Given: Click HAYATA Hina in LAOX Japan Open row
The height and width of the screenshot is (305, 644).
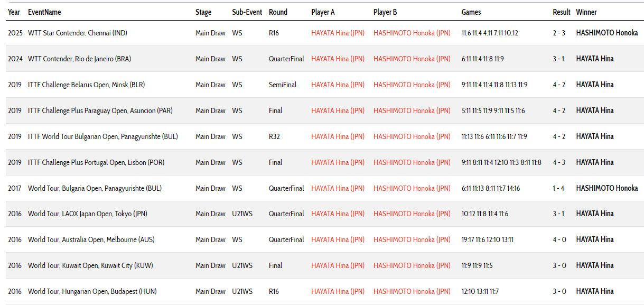Looking at the screenshot, I should (x=338, y=214).
